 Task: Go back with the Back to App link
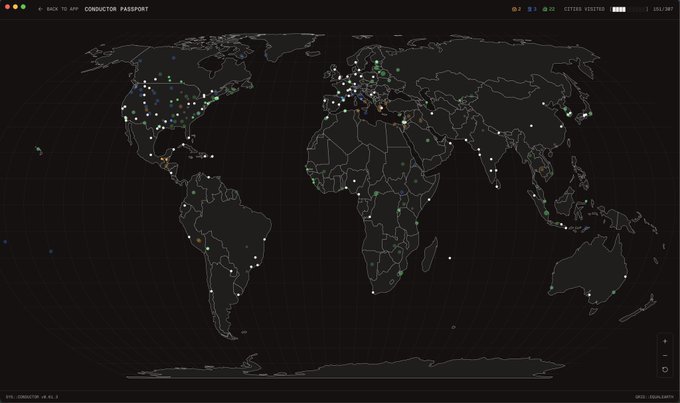coord(58,9)
